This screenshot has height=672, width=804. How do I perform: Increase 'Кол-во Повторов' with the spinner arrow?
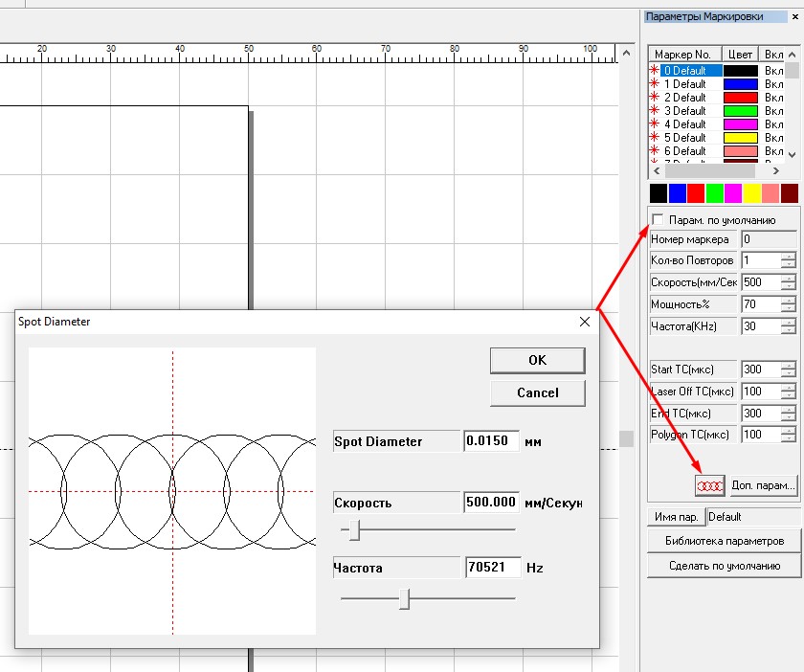tap(788, 257)
